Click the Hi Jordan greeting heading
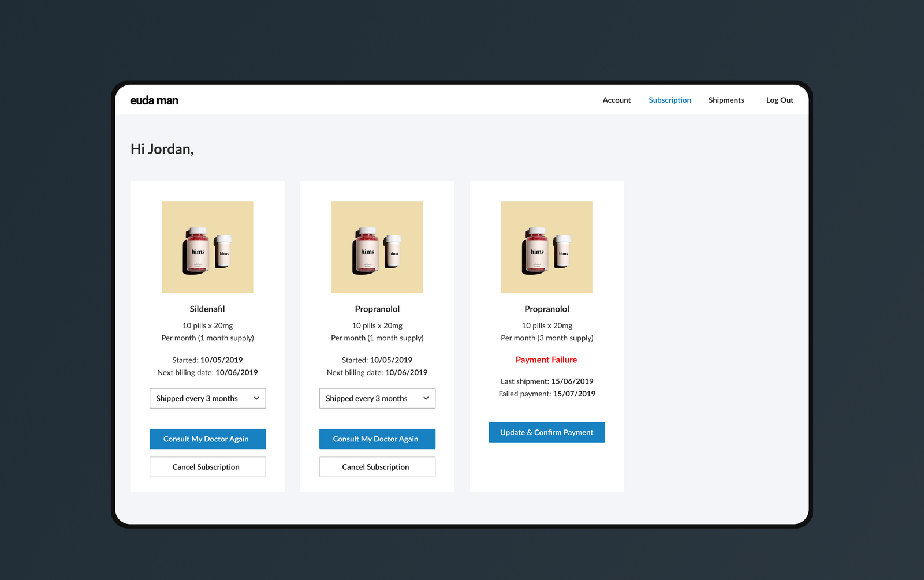924x580 pixels. pos(162,149)
